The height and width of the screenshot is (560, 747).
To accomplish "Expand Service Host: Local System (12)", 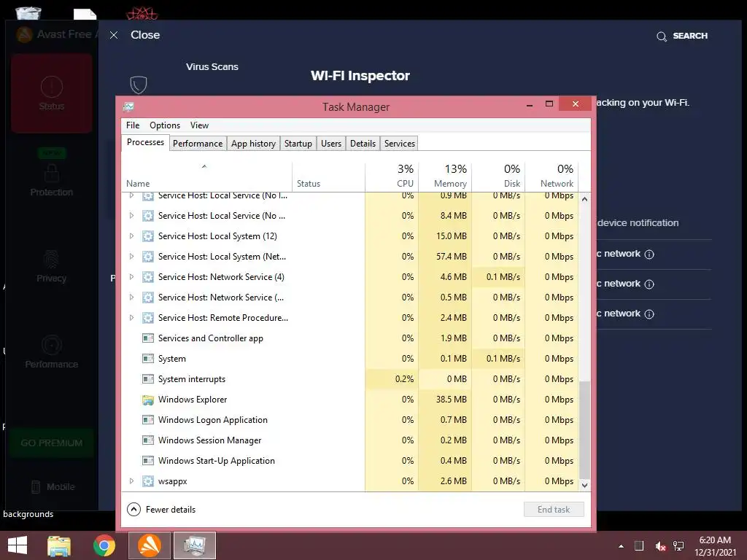I will point(131,236).
